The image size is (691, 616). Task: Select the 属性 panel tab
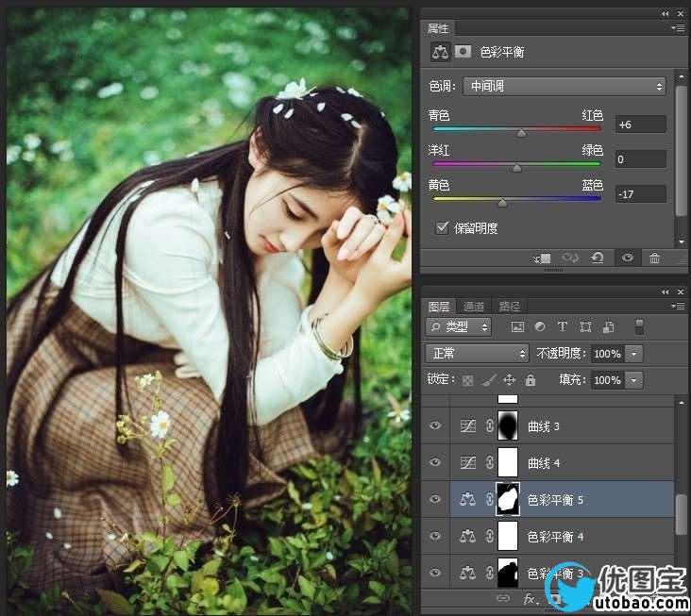[x=438, y=28]
